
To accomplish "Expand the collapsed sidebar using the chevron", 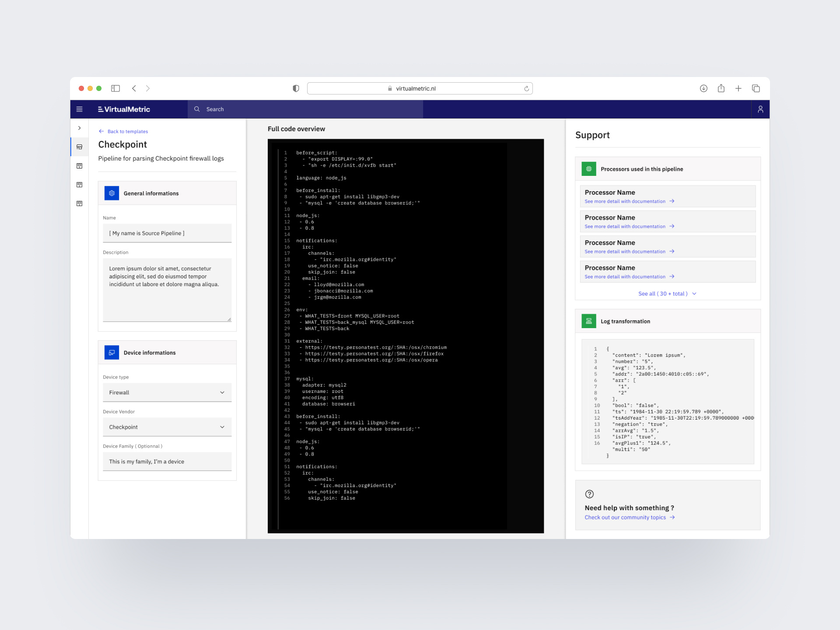I will (79, 128).
